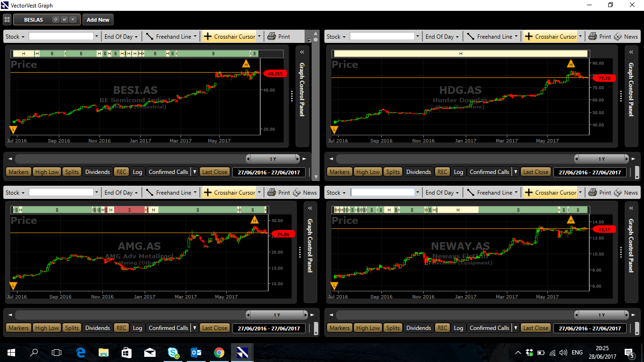644x362 pixels.
Task: Collapse the Graph Control Panel beside the NEWAY.AS chart
Action: point(632,208)
